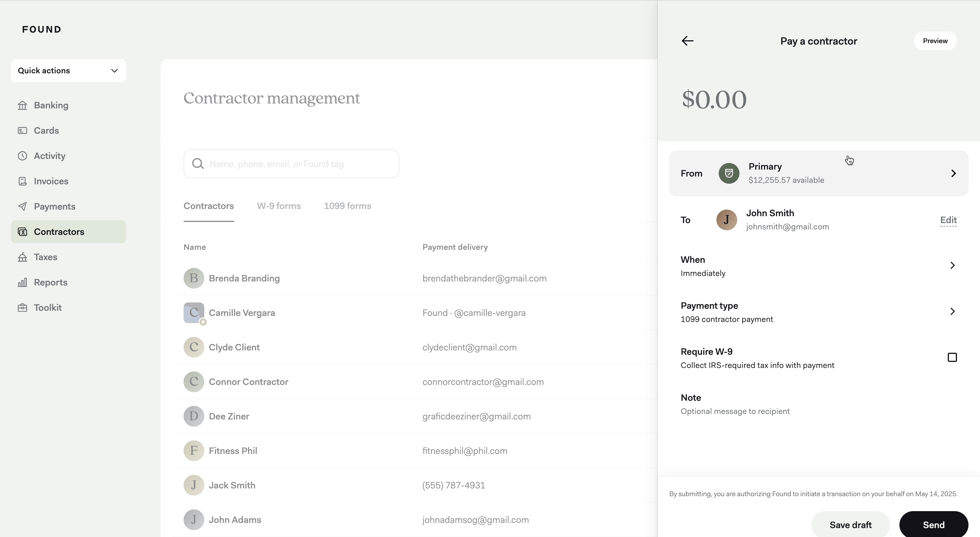Click Camille Vergara's avatar
Viewport: 980px width, 537px height.
click(x=194, y=313)
